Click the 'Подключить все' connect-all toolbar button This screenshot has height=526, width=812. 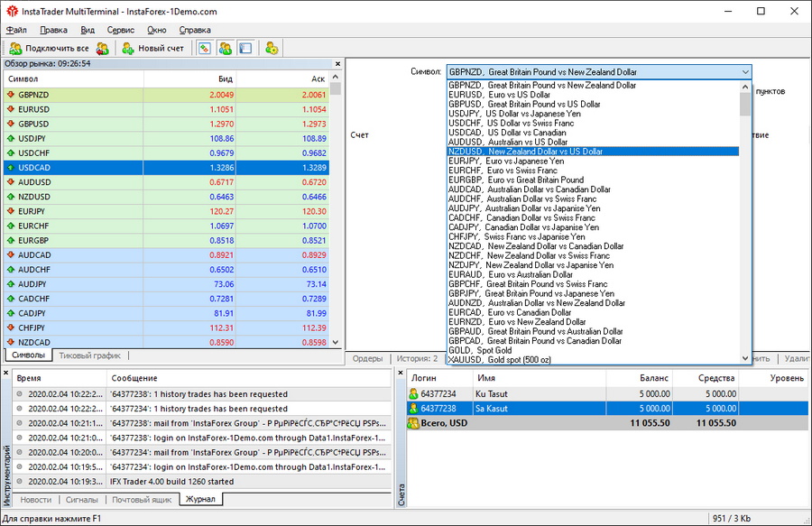coord(51,48)
